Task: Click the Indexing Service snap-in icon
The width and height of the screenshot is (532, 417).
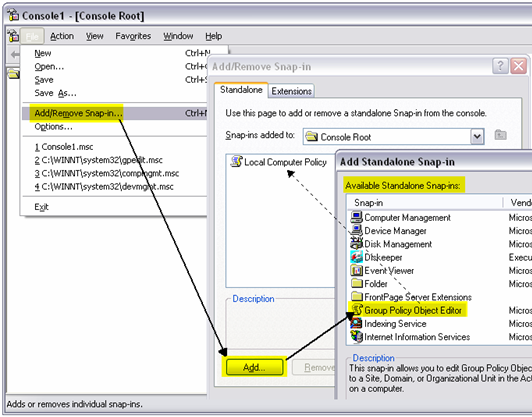Action: (356, 323)
